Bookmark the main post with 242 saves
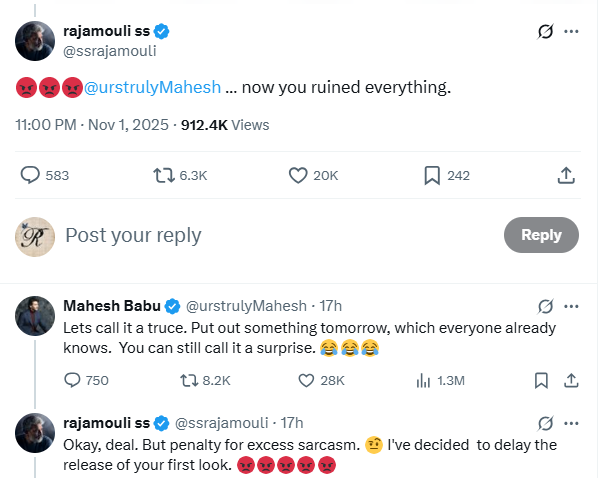 click(432, 175)
